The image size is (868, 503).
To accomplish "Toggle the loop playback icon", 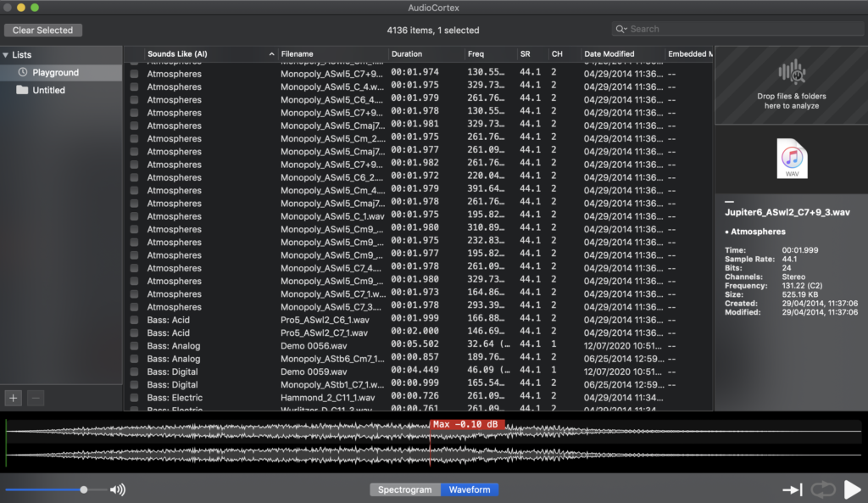I will point(822,489).
